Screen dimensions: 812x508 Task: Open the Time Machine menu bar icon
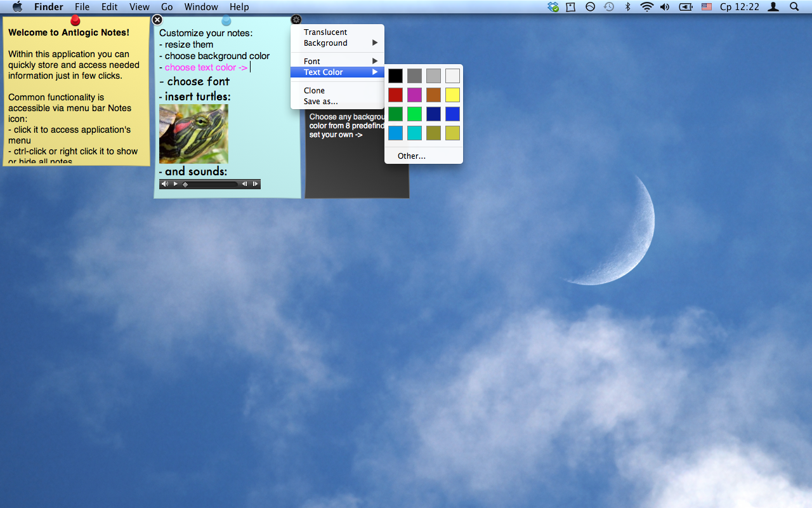[x=609, y=7]
